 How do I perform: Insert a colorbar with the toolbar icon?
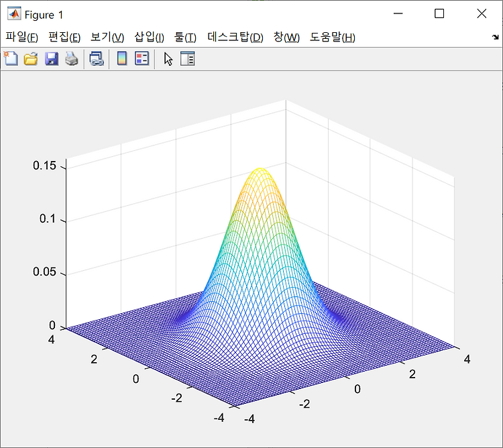122,59
